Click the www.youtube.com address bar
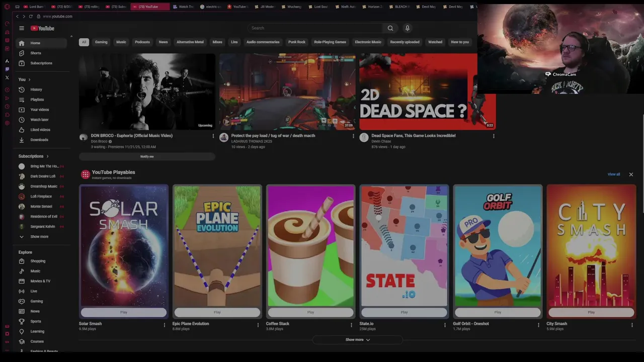The image size is (644, 362). pos(57,17)
